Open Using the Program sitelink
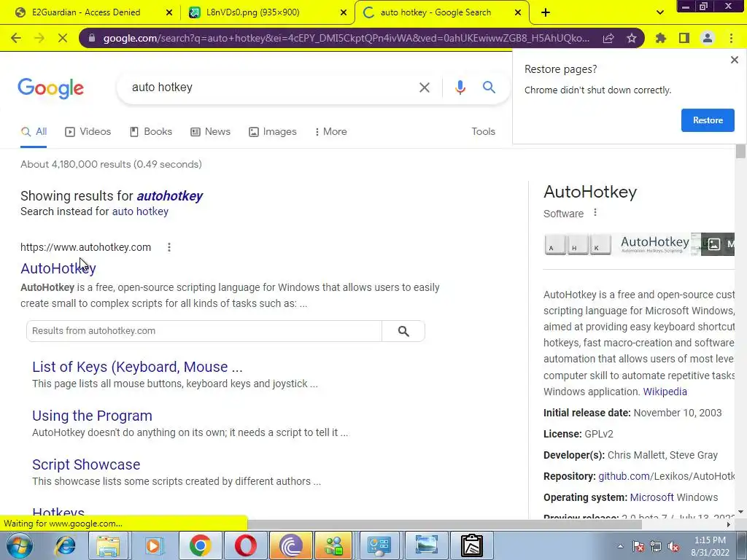This screenshot has width=747, height=560. pyautogui.click(x=93, y=416)
